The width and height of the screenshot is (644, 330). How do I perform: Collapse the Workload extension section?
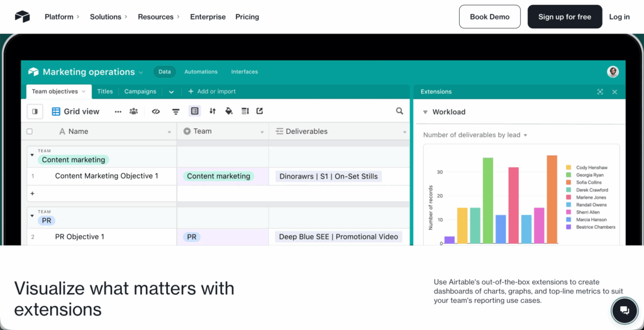coord(425,112)
